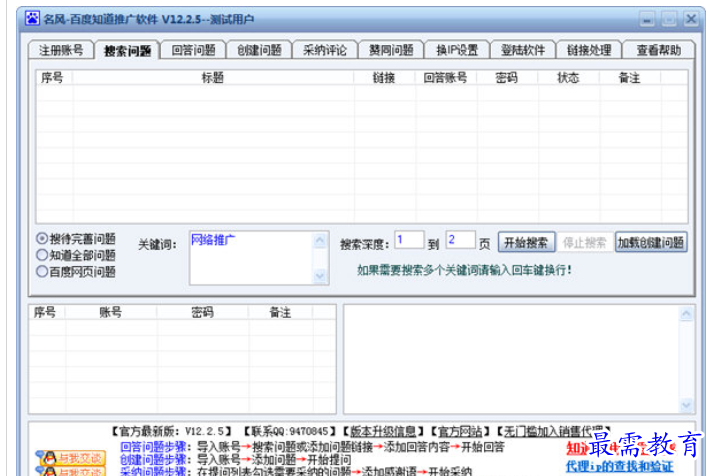Image resolution: width=710 pixels, height=476 pixels.
Task: Click the 开始搜索 button
Action: 526,243
